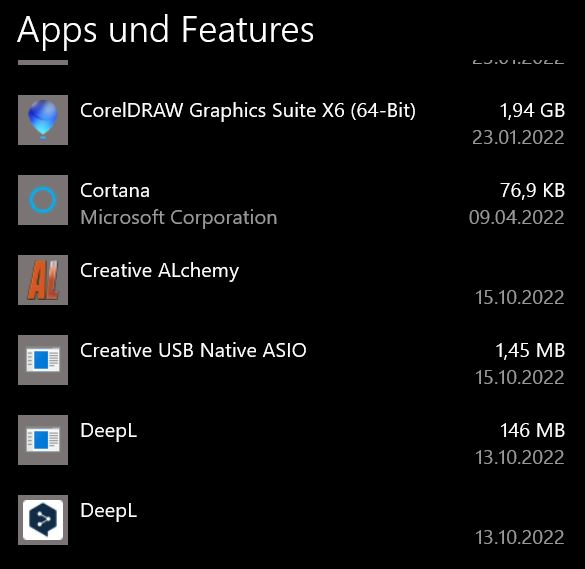Click the generic icon of 146 MB DeepL
The height and width of the screenshot is (569, 585).
43,440
